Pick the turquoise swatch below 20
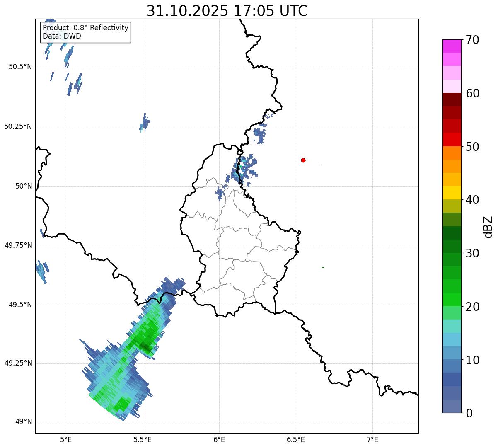This screenshot has width=498, height=448. tap(452, 326)
